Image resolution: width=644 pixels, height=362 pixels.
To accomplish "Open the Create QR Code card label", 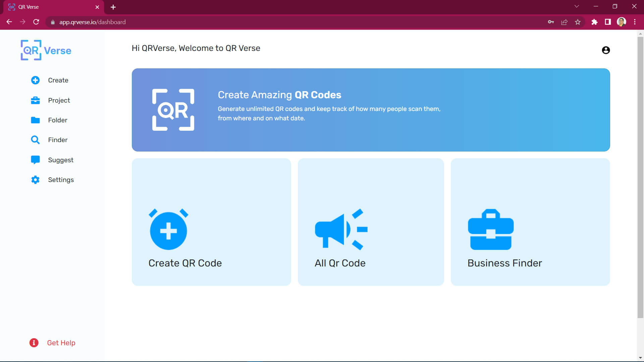I will pyautogui.click(x=185, y=263).
